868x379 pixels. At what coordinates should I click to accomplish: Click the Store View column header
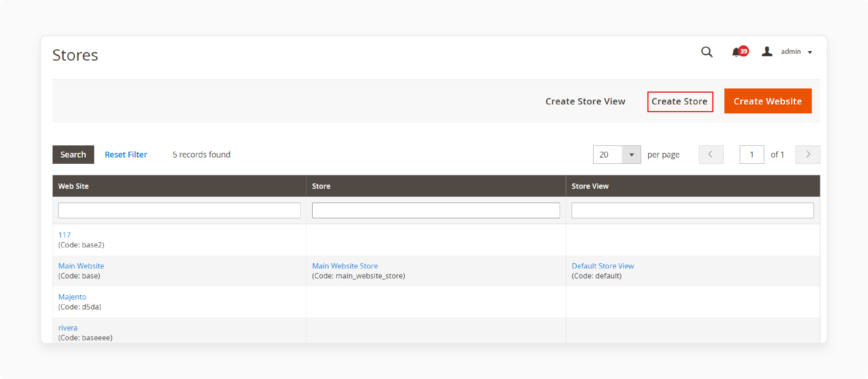[693, 186]
